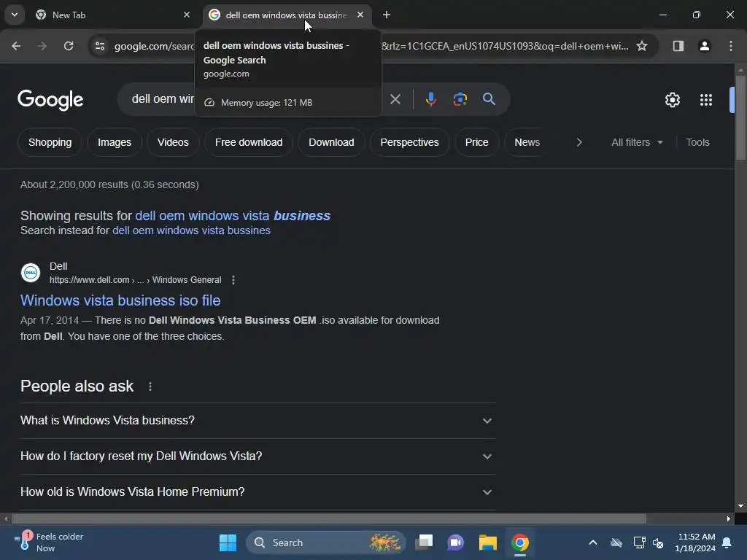
Task: Open People also ask options menu
Action: 150,386
